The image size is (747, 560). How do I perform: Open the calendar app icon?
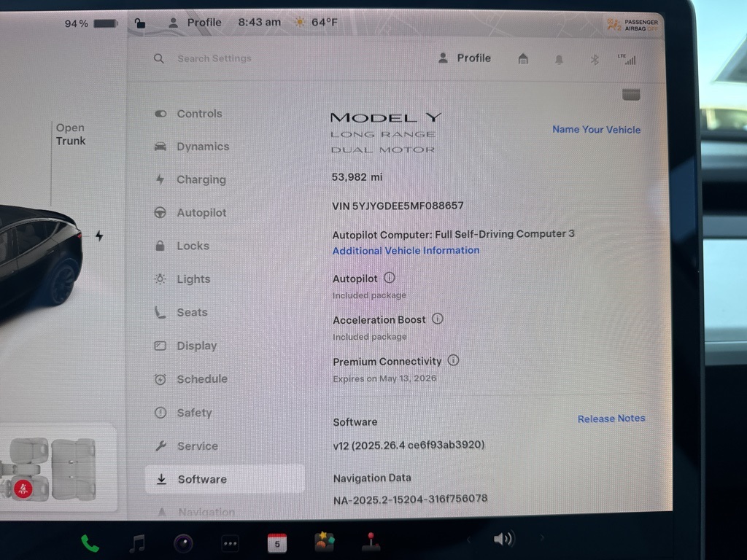coord(277,542)
